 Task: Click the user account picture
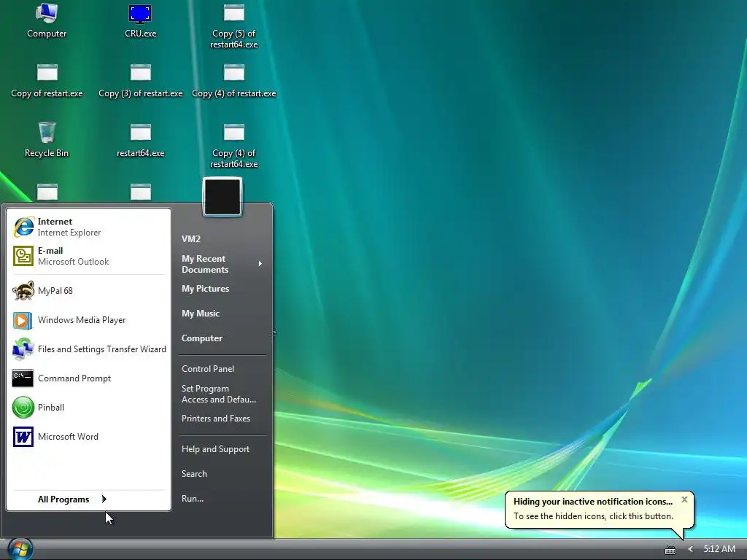pyautogui.click(x=222, y=197)
